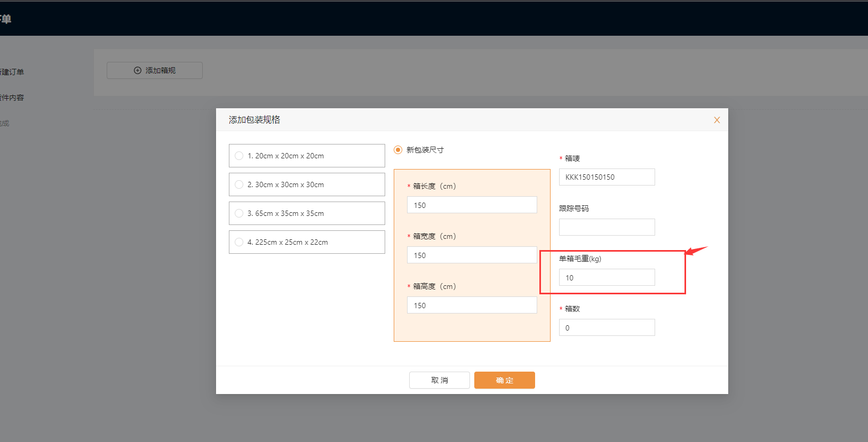The image size is (868, 442).
Task: Focus the 箱宽度 (cm) input field
Action: [x=472, y=255]
